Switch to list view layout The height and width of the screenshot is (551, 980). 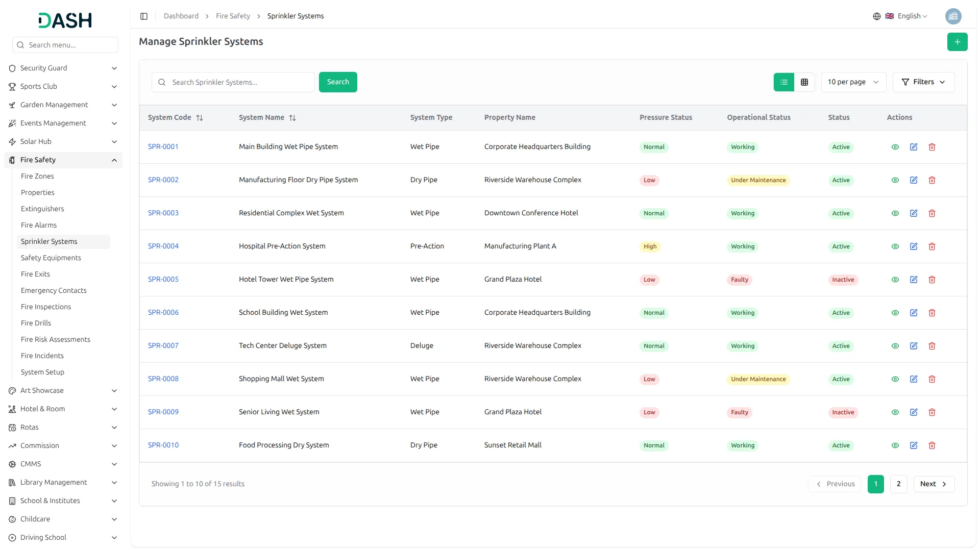tap(783, 82)
